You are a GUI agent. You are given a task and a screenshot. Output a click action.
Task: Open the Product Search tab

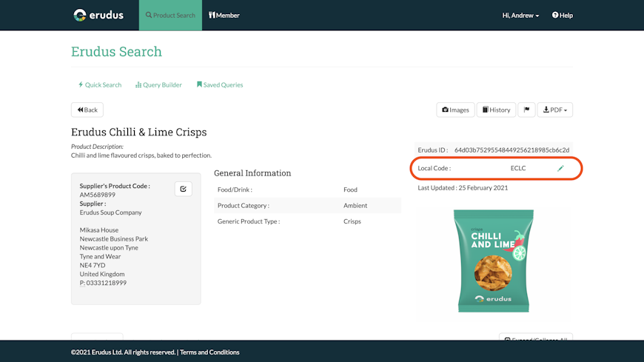point(170,16)
